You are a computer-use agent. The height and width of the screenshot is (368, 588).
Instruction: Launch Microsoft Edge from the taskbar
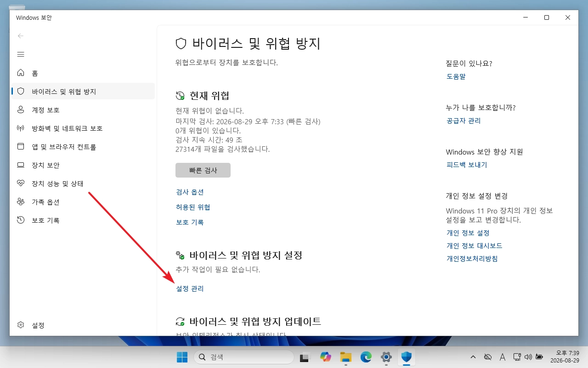click(366, 357)
